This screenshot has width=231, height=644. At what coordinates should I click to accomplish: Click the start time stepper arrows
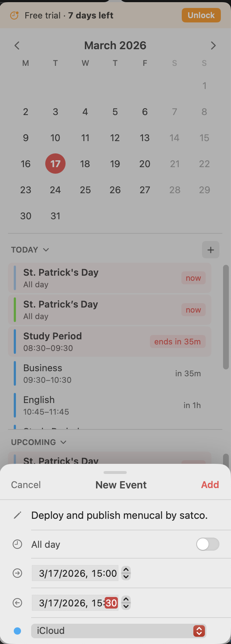126,573
